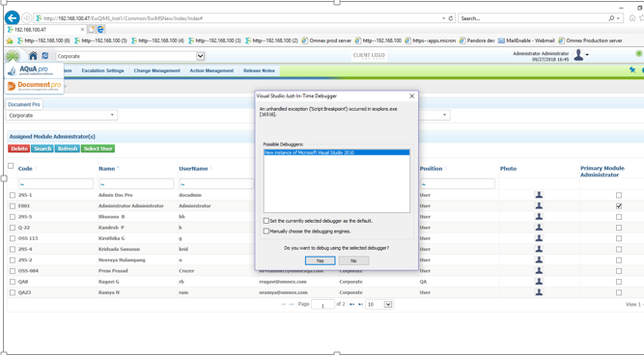Image resolution: width=644 pixels, height=355 pixels.
Task: Open Omnex prod server bookmark
Action: pos(327,41)
